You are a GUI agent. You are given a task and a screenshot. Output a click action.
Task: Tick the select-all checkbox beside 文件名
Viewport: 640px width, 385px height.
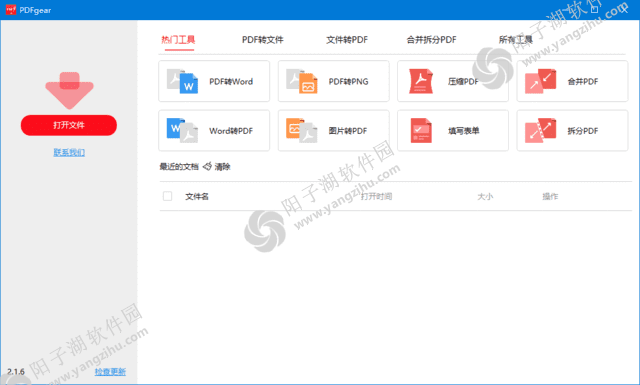[x=167, y=196]
